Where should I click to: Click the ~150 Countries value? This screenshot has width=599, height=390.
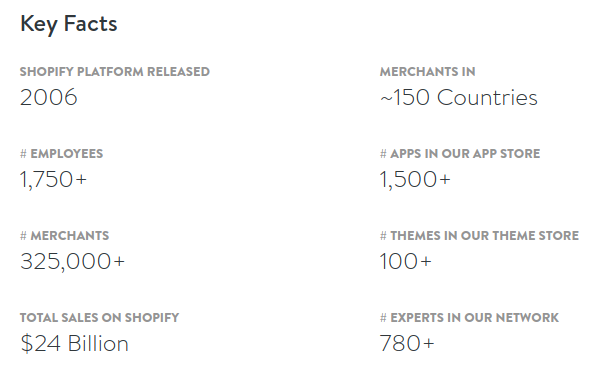coord(459,97)
